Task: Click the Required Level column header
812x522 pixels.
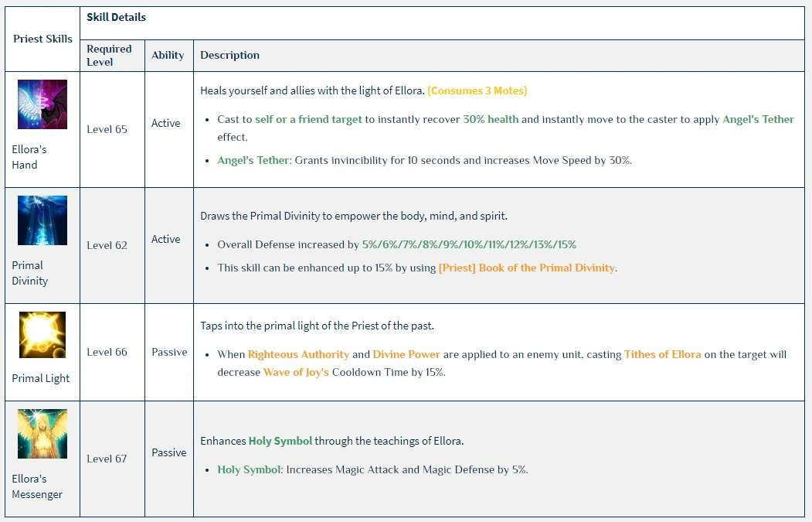Action: pyautogui.click(x=109, y=55)
